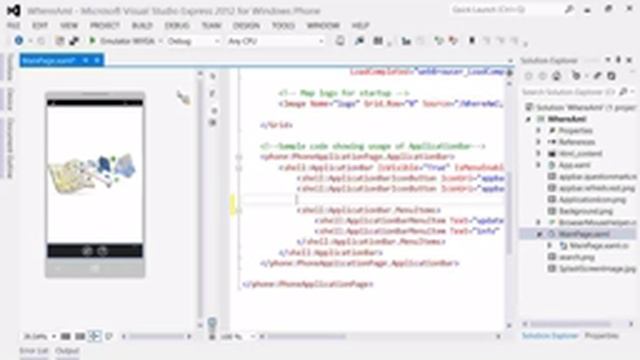Viewport: 640px width, 360px height.
Task: Click Solution Explorer Show All Files icon
Action: tap(611, 76)
